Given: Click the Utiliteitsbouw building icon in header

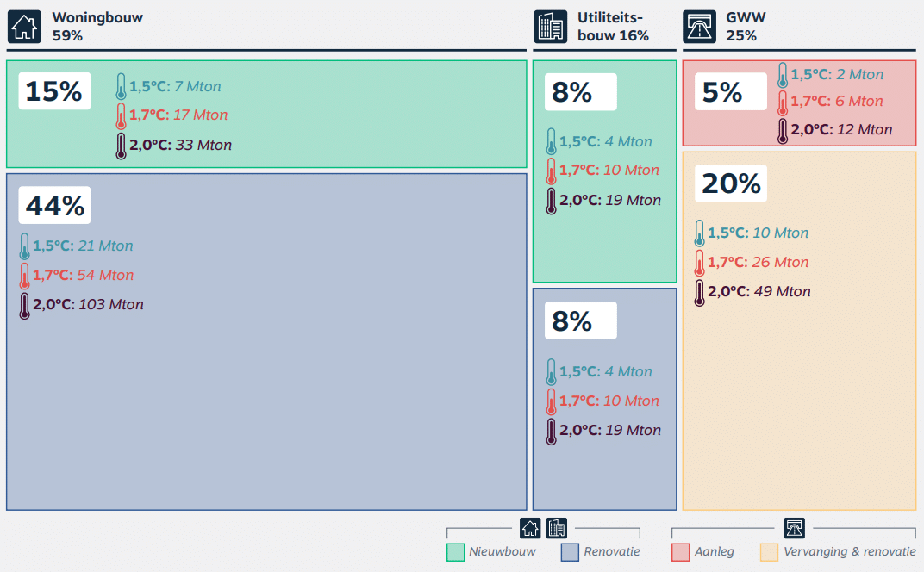Looking at the screenshot, I should point(550,27).
